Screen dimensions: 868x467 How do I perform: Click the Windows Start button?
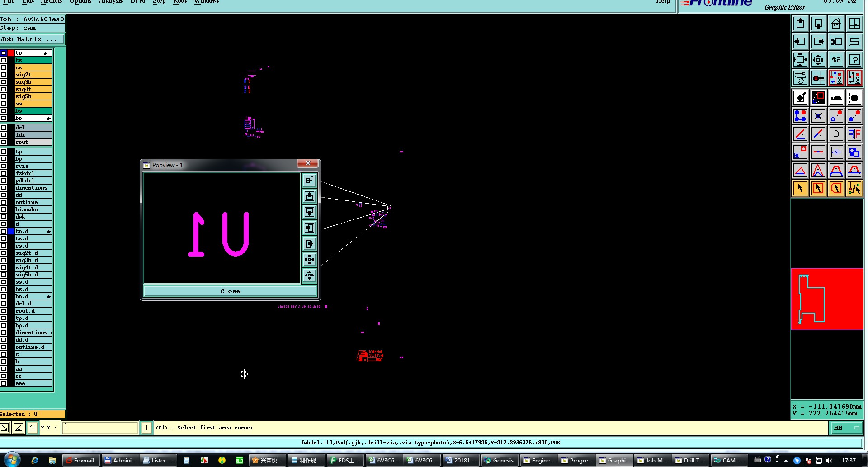pos(12,460)
